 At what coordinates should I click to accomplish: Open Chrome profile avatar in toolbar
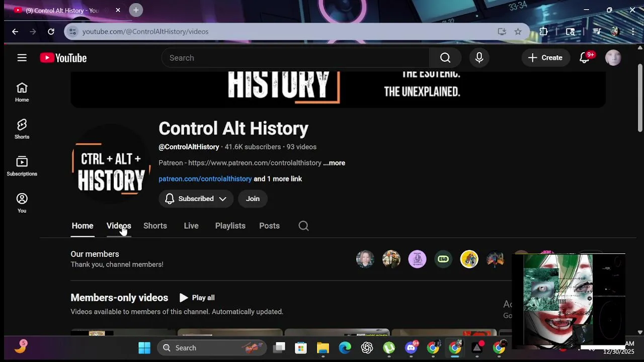pos(615,31)
